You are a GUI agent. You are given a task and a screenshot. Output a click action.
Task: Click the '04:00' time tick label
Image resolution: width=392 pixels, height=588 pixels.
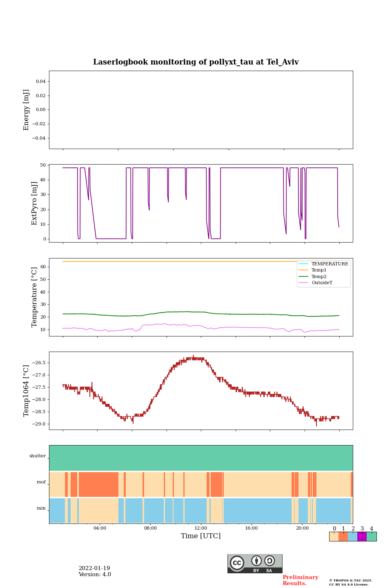point(100,528)
